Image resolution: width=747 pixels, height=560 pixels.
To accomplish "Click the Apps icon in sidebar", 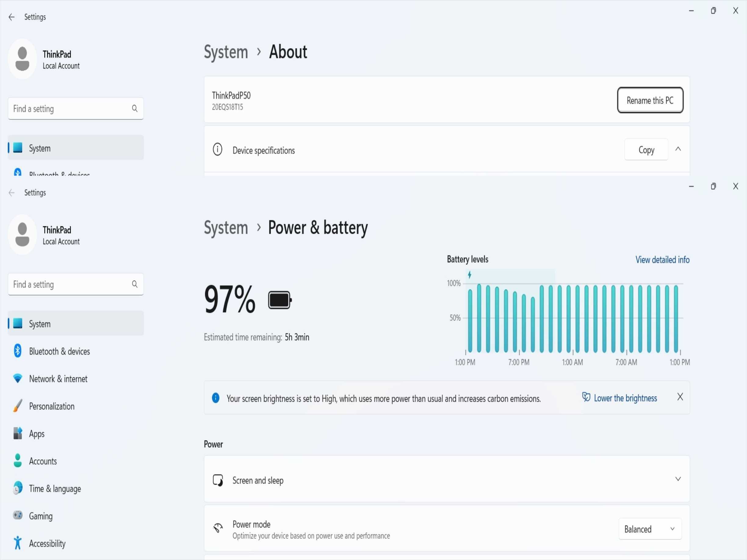I will [18, 433].
